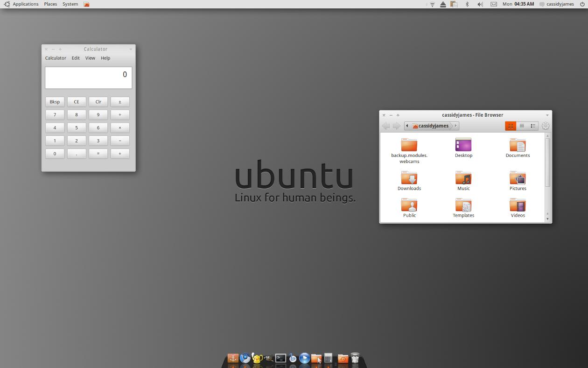The width and height of the screenshot is (588, 368).
Task: Open the System menu
Action: 70,4
